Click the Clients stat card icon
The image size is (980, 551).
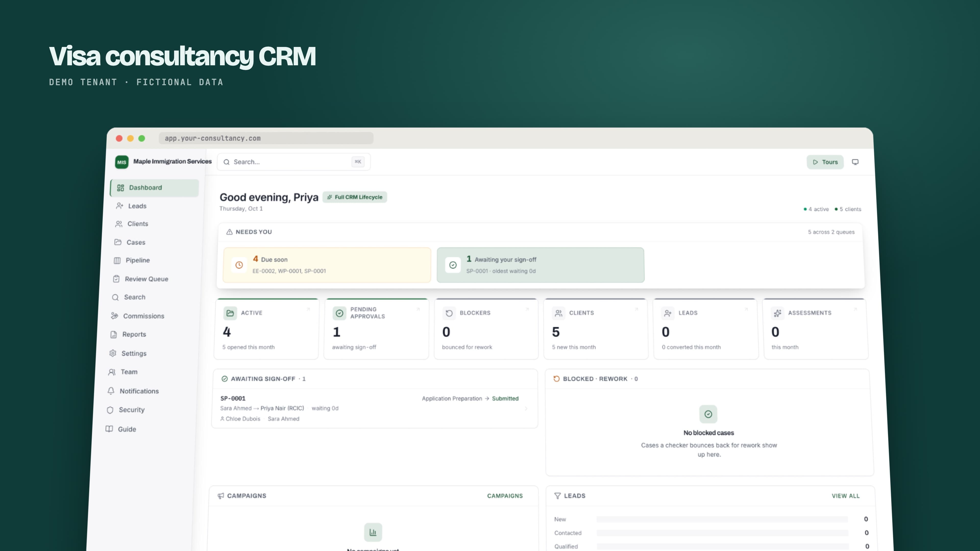click(558, 313)
